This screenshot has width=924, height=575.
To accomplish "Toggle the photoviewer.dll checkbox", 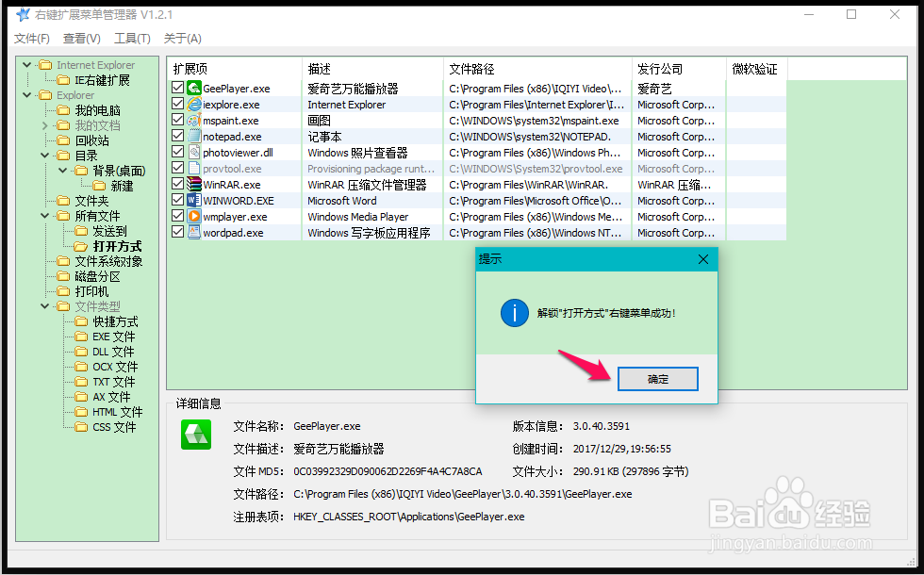I will point(177,152).
